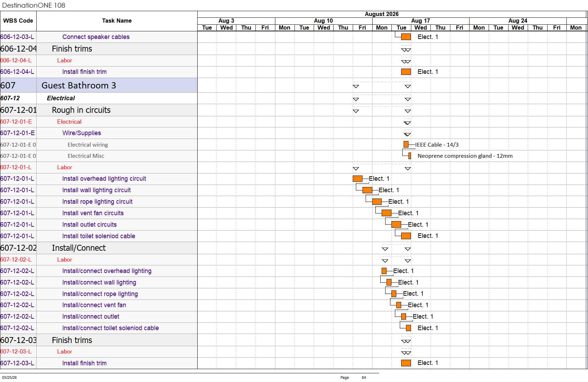Click the IEEE Cable - 14/3 bar

click(406, 145)
